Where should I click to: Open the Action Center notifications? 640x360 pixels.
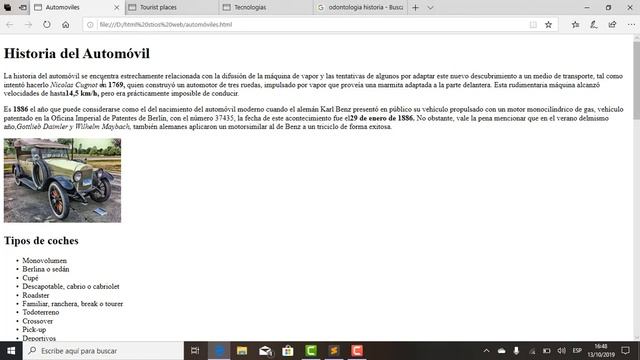625,351
